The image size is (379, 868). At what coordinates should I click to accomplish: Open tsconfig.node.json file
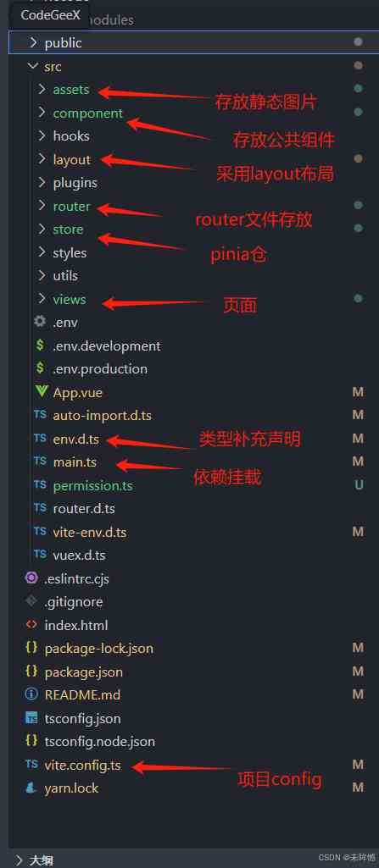[x=100, y=741]
